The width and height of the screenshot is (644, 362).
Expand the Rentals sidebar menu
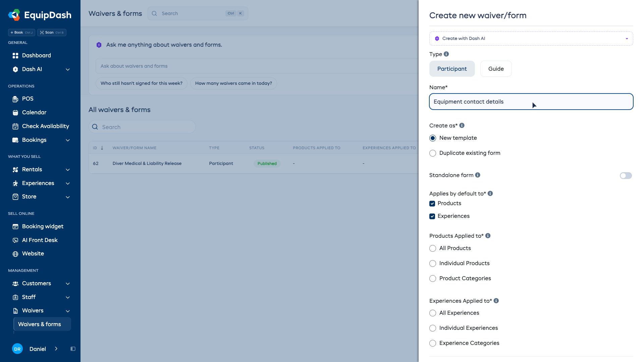coord(68,170)
